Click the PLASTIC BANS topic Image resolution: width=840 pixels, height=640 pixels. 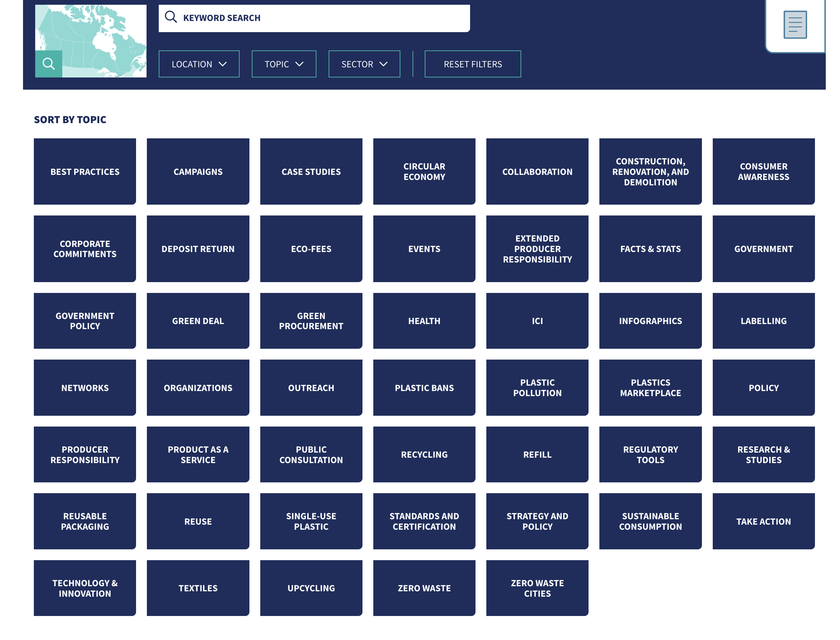(424, 387)
